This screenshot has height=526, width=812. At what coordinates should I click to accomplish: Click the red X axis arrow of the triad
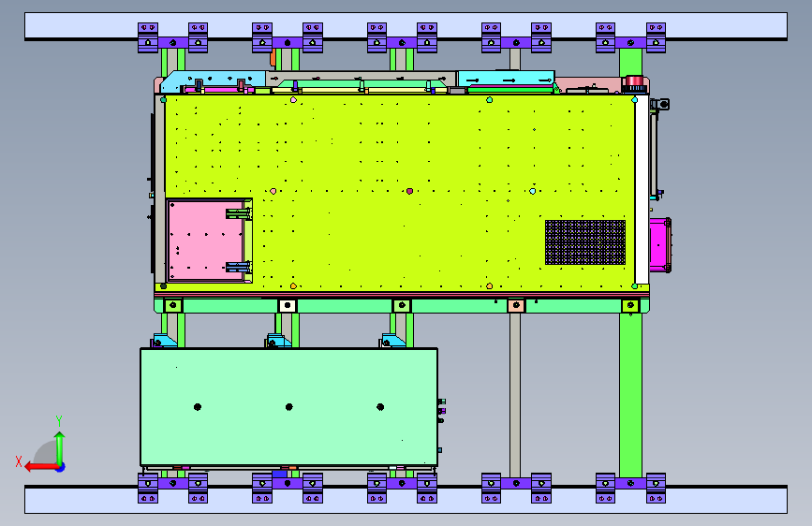point(40,467)
